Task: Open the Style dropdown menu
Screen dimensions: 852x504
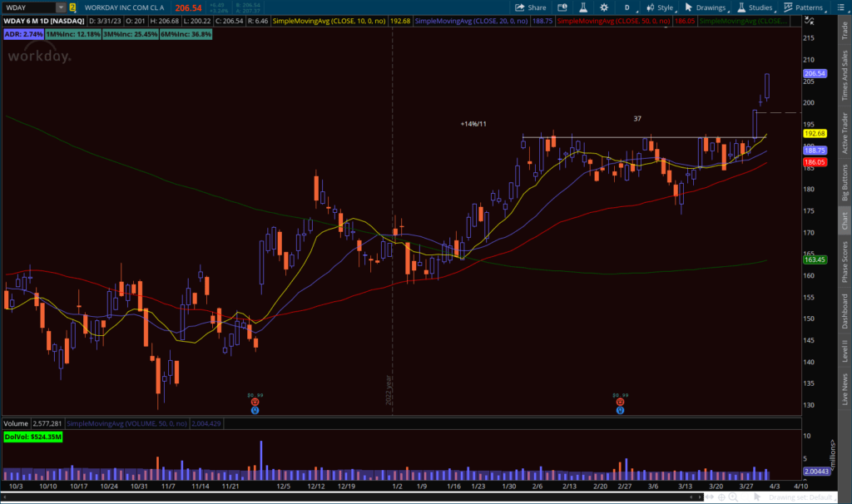Action: click(x=661, y=7)
